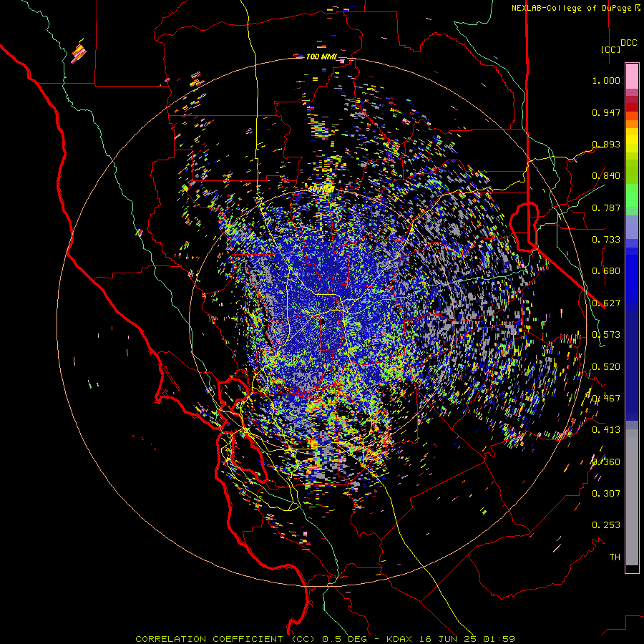
Task: Click the 0.413 legend value
Action: pyautogui.click(x=606, y=430)
